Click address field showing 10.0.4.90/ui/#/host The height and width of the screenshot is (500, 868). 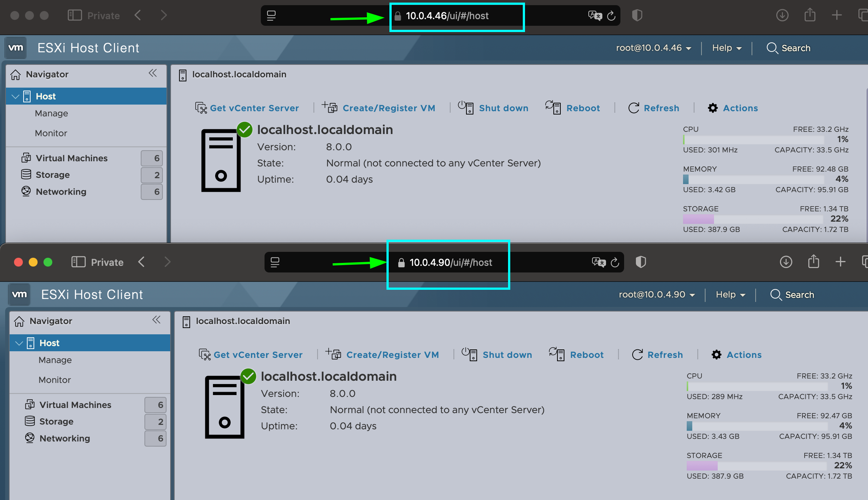pos(451,262)
